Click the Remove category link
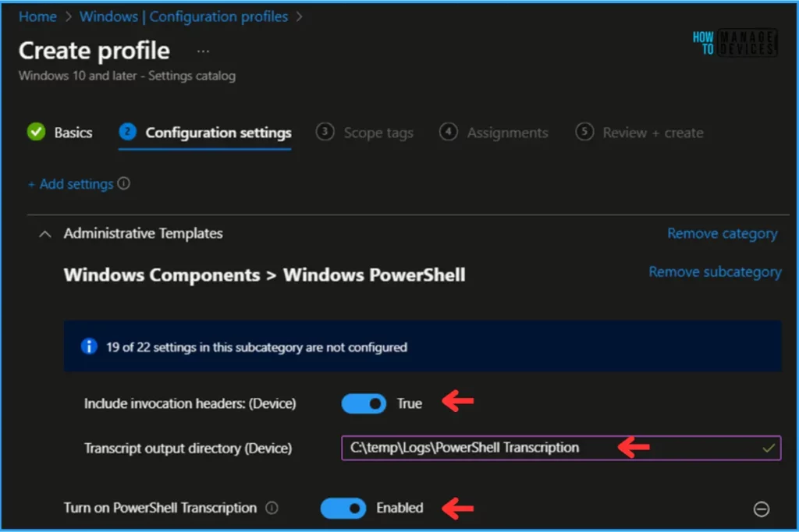Image resolution: width=799 pixels, height=532 pixels. tap(722, 233)
